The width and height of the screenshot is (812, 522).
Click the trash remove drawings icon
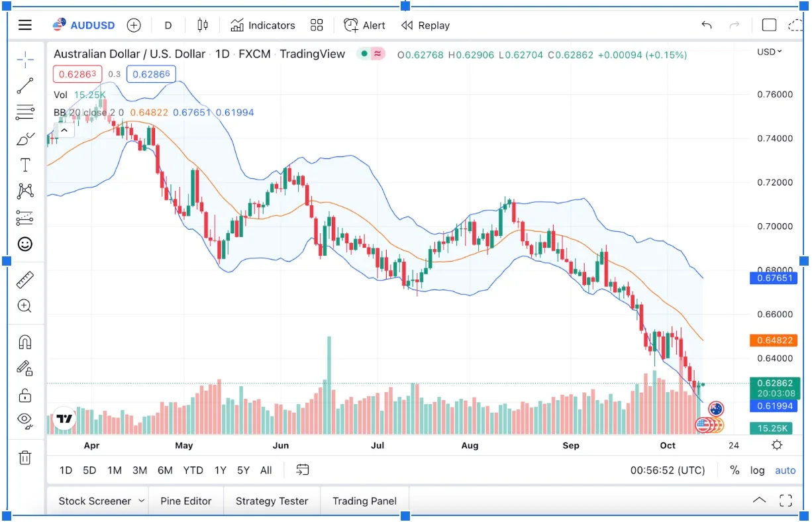click(25, 457)
